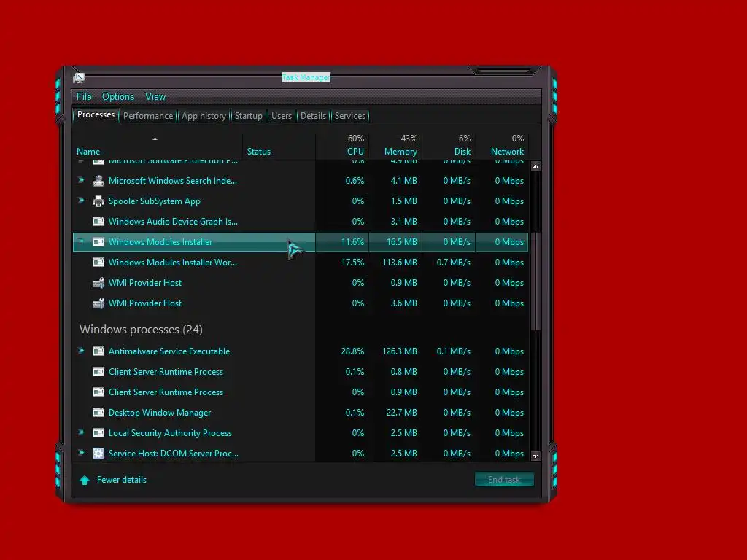The height and width of the screenshot is (560, 747).
Task: Open the File menu
Action: [84, 97]
